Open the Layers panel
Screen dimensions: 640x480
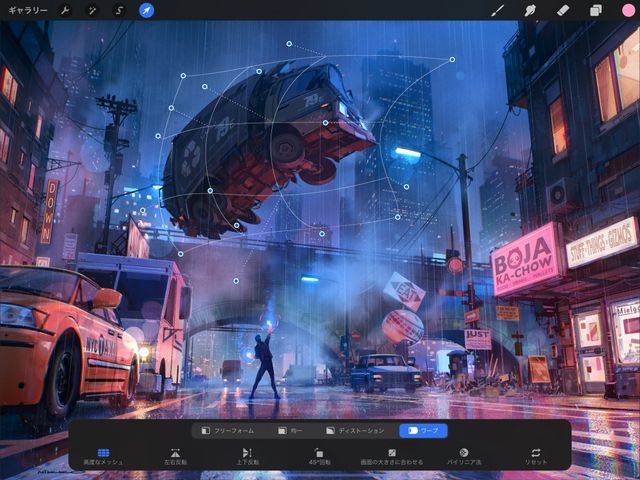pos(596,10)
